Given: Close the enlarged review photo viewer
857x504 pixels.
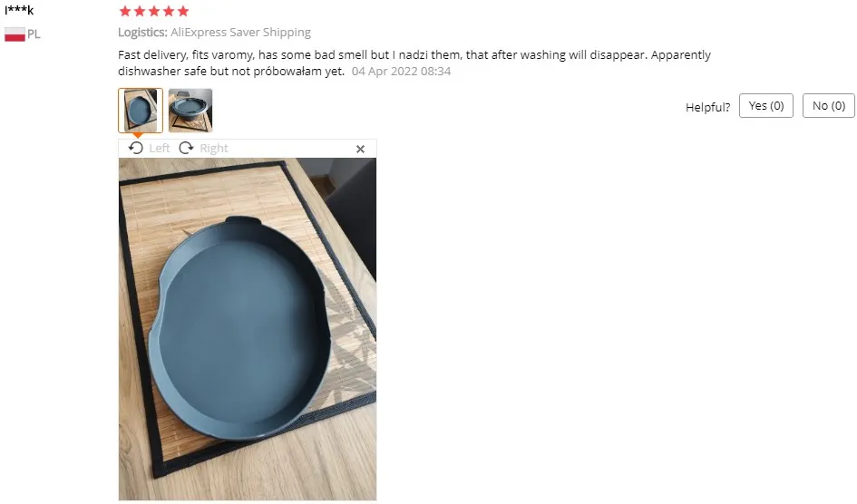Looking at the screenshot, I should (360, 149).
